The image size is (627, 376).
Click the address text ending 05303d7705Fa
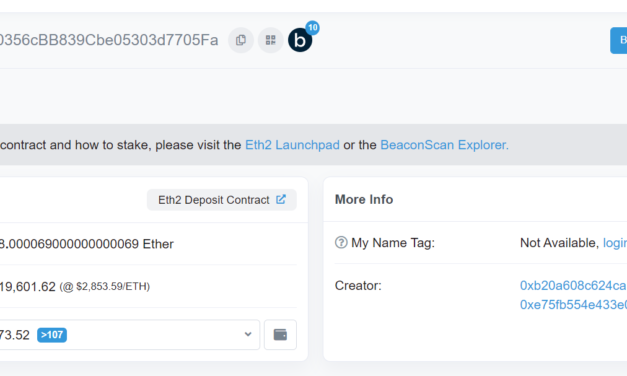tap(109, 40)
